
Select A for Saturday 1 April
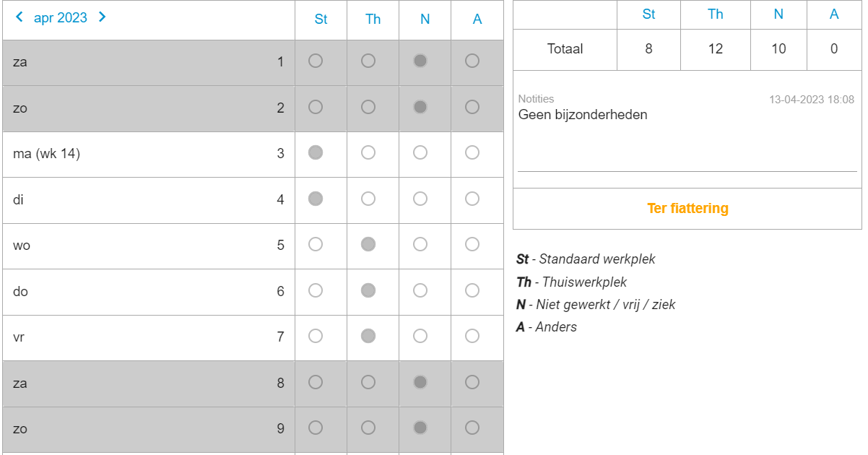point(472,61)
